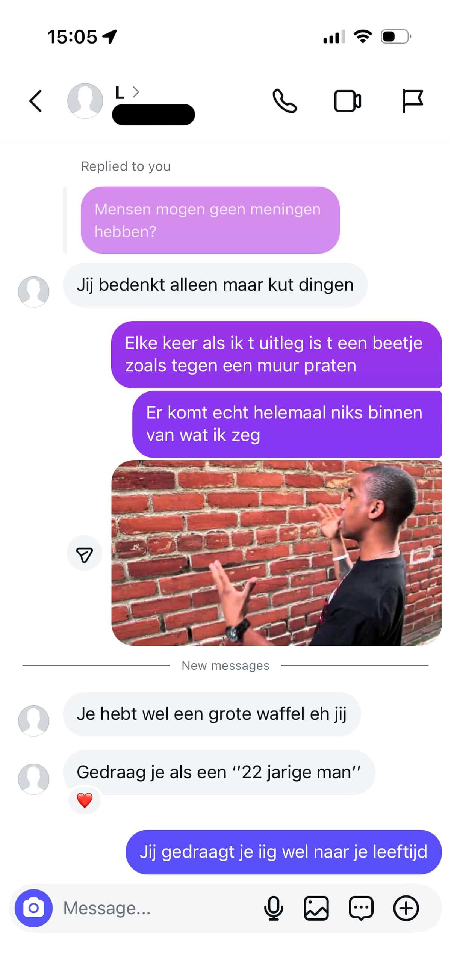
Task: Open the photo gallery picker icon
Action: pyautogui.click(x=316, y=908)
